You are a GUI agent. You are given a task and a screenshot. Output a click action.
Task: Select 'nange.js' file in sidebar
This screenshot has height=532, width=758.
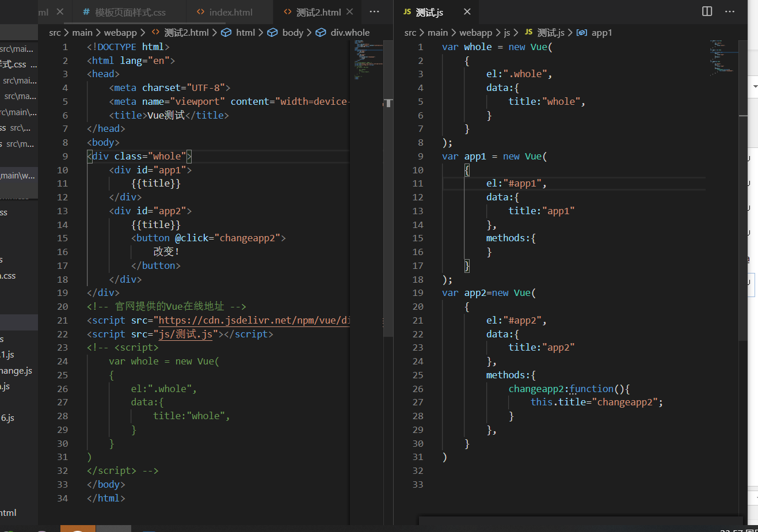pos(16,371)
